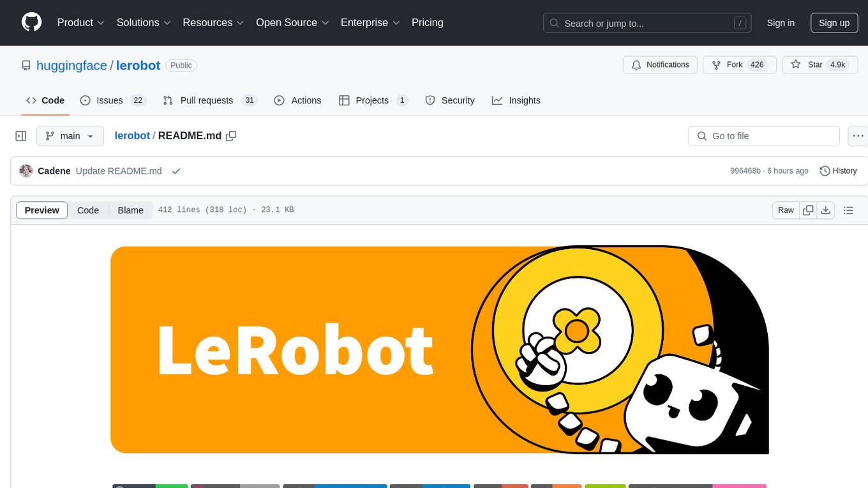Switch to the Insights tab
Image resolution: width=868 pixels, height=488 pixels.
click(516, 100)
